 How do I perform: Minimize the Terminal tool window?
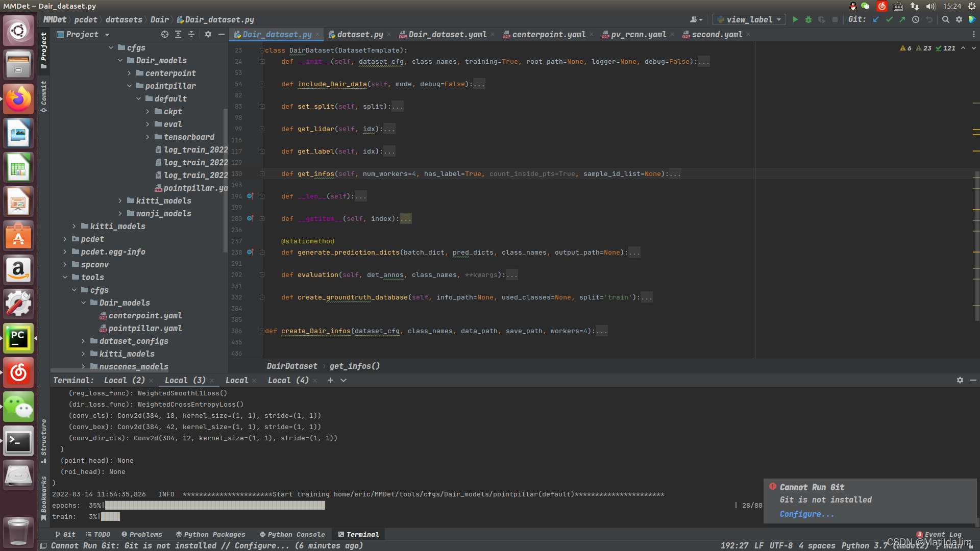973,380
